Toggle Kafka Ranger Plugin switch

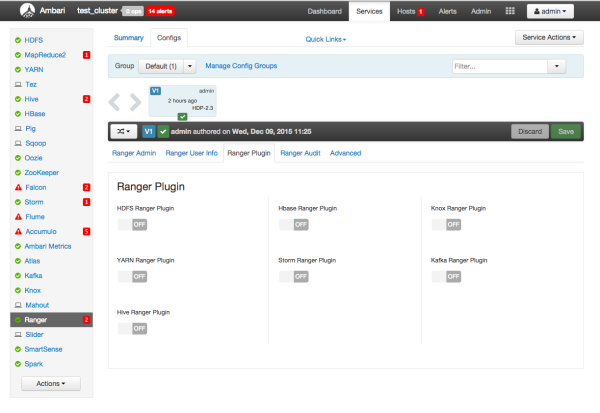(446, 277)
